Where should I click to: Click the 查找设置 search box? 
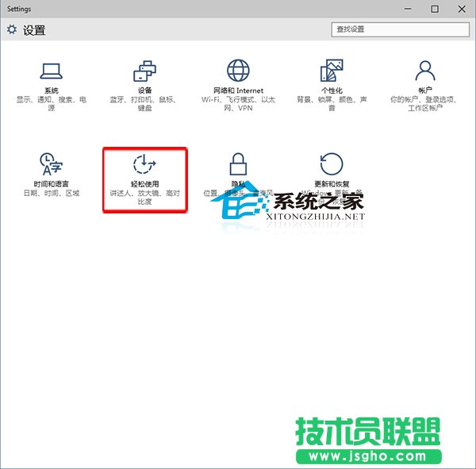[x=401, y=29]
